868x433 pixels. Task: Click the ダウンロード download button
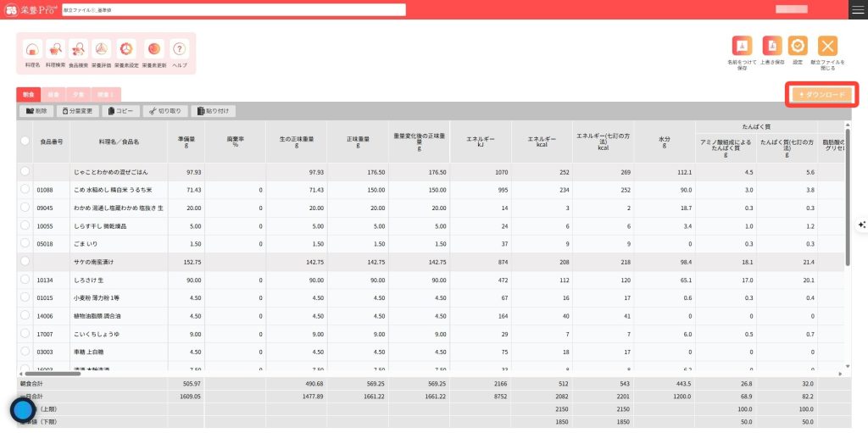point(821,94)
